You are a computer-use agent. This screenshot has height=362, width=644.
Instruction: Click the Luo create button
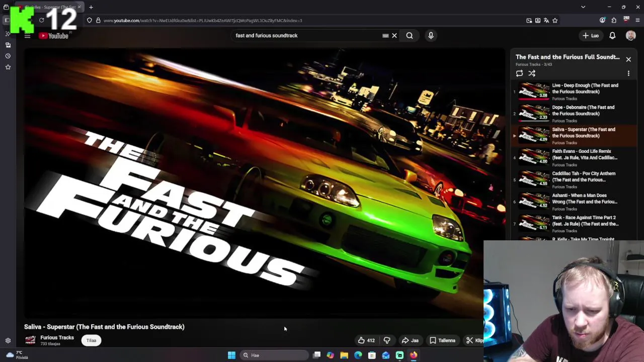click(x=591, y=36)
